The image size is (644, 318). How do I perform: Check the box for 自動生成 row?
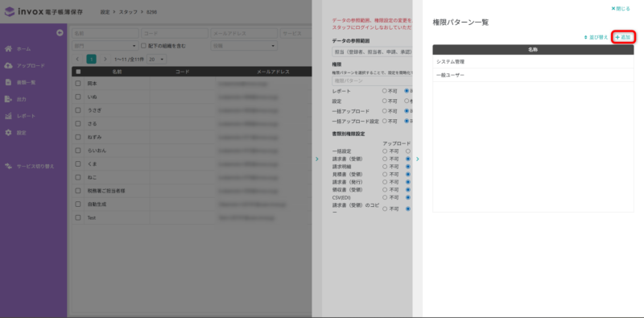point(78,204)
